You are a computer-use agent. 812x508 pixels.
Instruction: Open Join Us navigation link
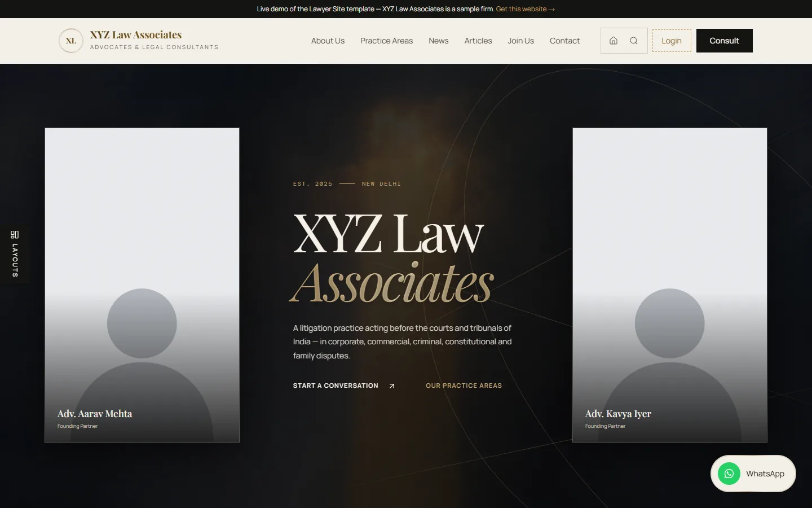click(520, 41)
